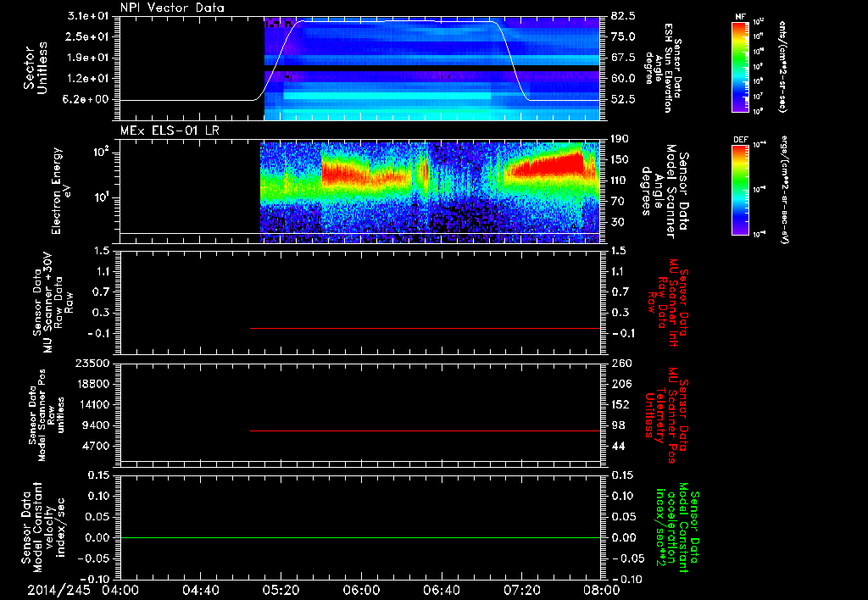Viewport: 868px width, 600px height.
Task: Click the 60.0 sun elevation tick
Action: 623,78
